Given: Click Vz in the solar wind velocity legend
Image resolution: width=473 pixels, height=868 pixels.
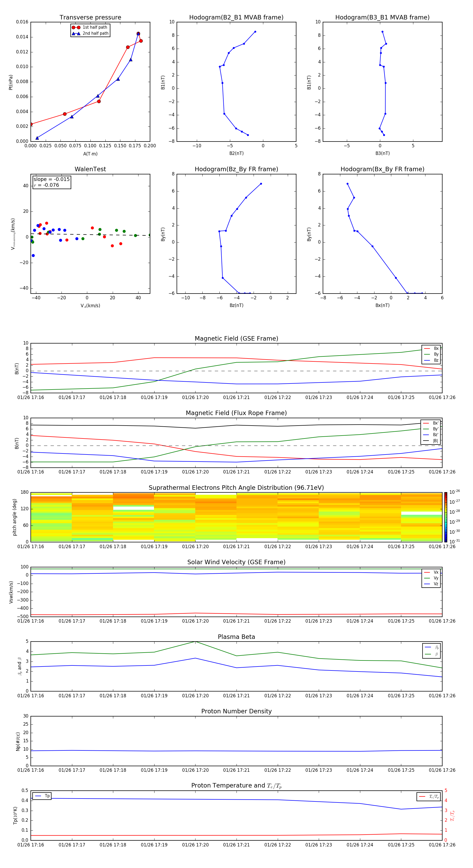Looking at the screenshot, I should tap(431, 584).
